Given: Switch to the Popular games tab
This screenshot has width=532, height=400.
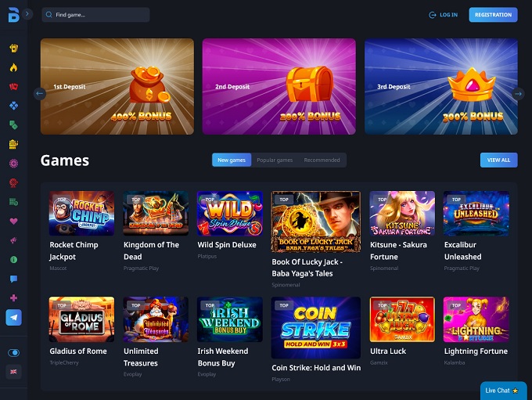Looking at the screenshot, I should pos(275,160).
